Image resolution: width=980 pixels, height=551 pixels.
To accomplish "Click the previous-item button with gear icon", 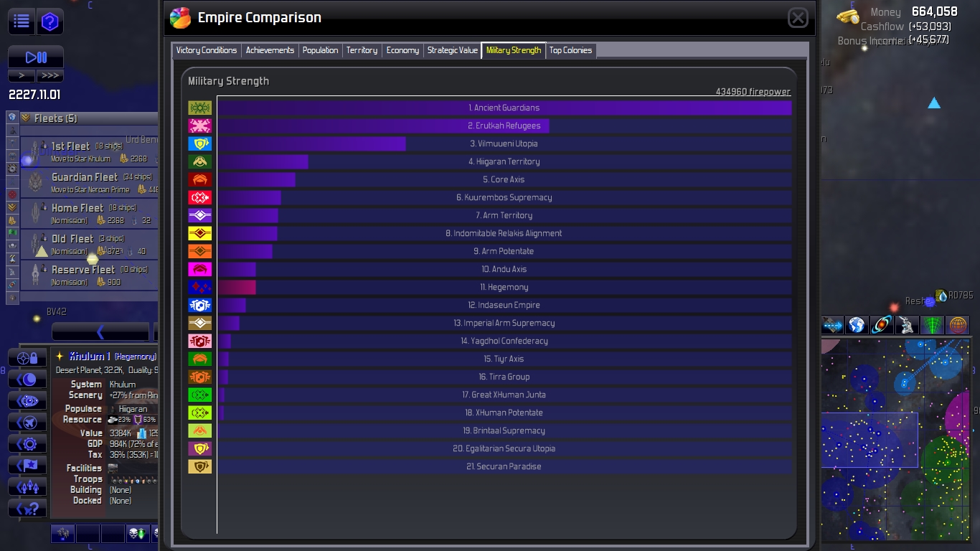I will point(27,444).
